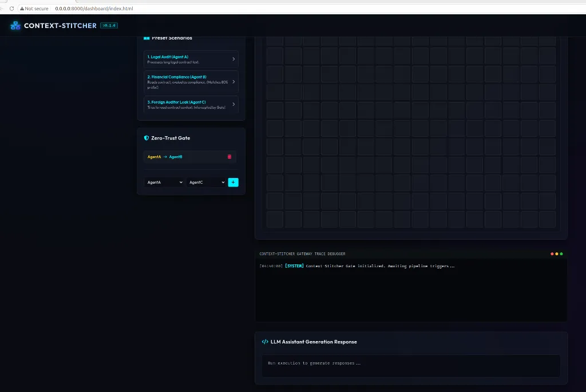
Task: Run the Foreign Auditor Leak (Agent C) scenario
Action: [191, 104]
